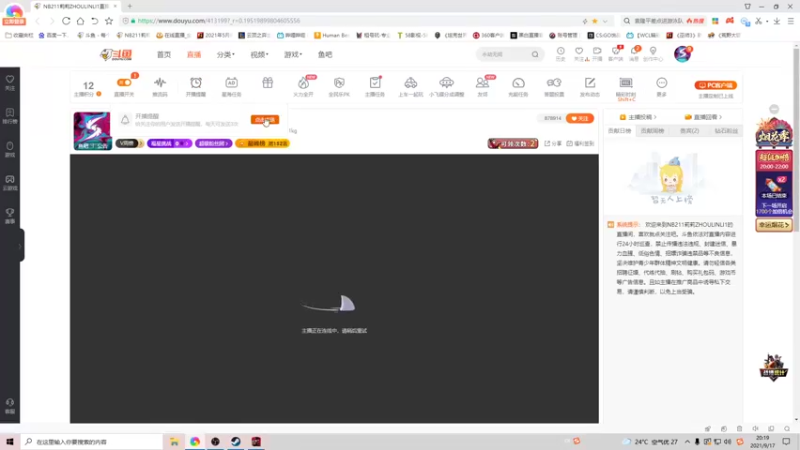Open the gauge 充能任务 icon
Screen dimensions: 800x450
(x=518, y=83)
